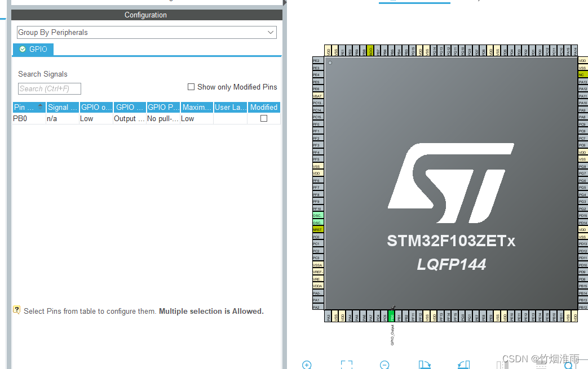Click the PF0 pin on left side

pos(317,124)
